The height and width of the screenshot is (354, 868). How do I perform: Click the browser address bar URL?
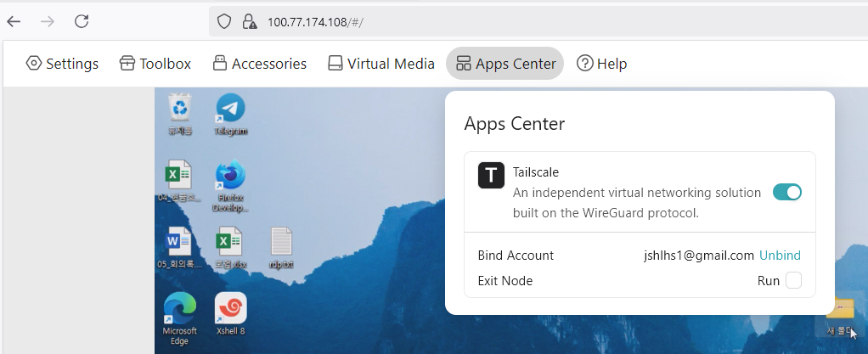coord(315,22)
